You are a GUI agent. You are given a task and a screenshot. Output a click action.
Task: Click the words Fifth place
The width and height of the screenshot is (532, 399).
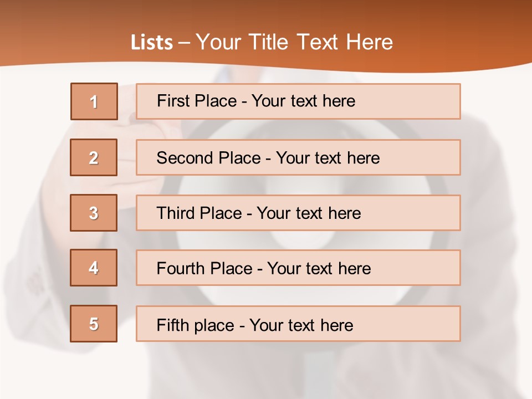point(196,325)
